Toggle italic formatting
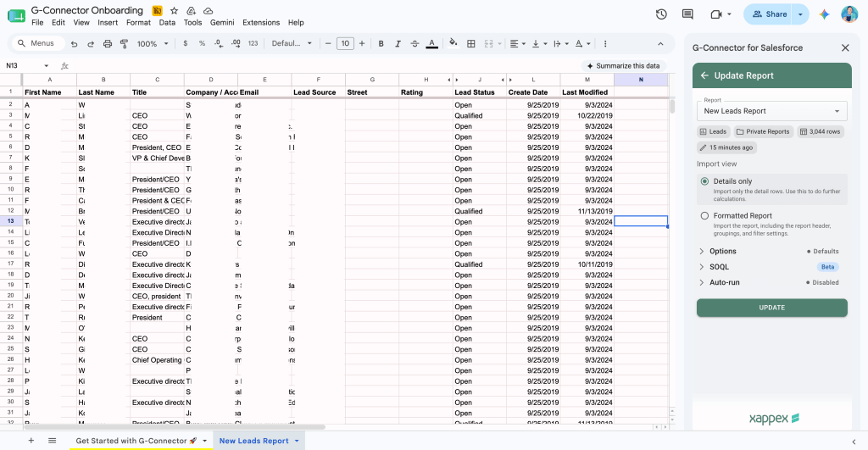The image size is (868, 450). point(398,44)
